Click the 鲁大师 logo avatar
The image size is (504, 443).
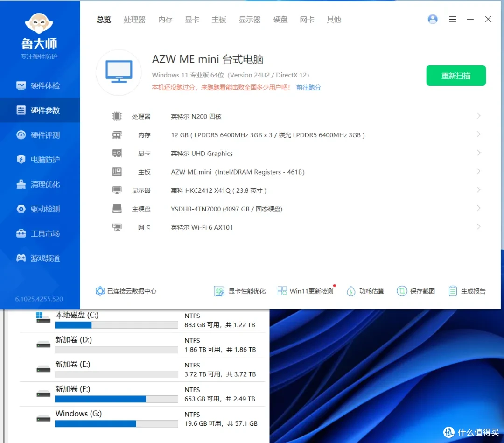(39, 23)
